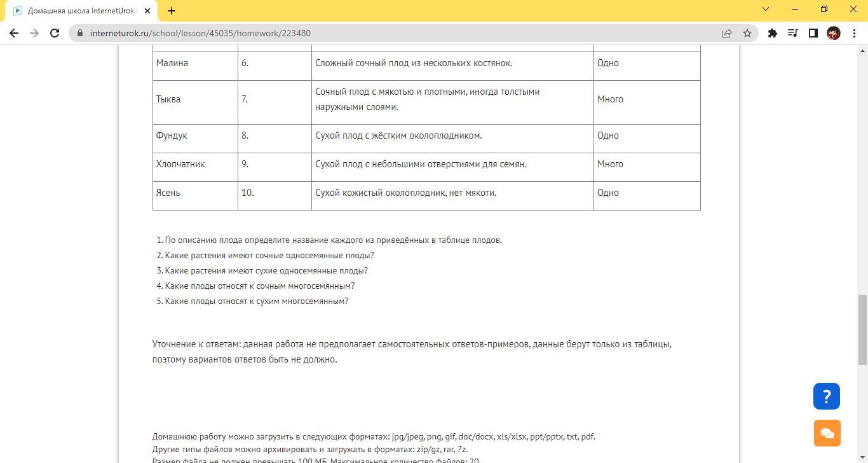Click description 'Сложный сочный плод из нескольких костянок.'
Screen dimensions: 868x463
(414, 63)
